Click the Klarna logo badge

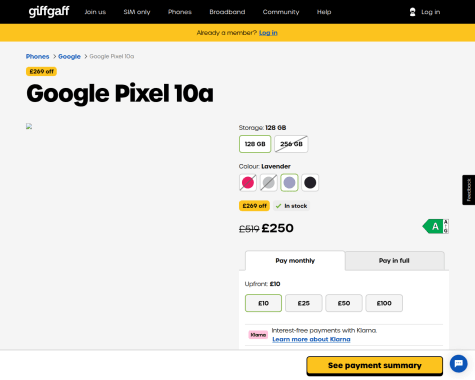[258, 335]
